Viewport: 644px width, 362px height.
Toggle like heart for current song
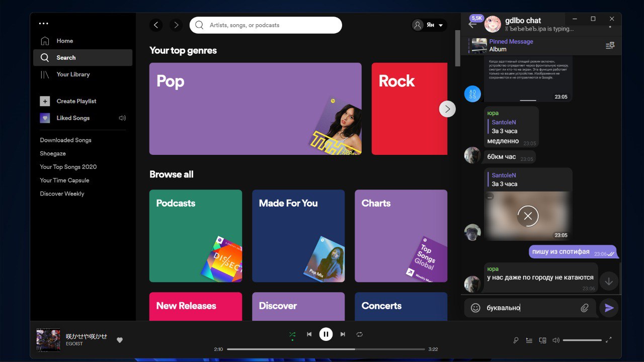(120, 340)
